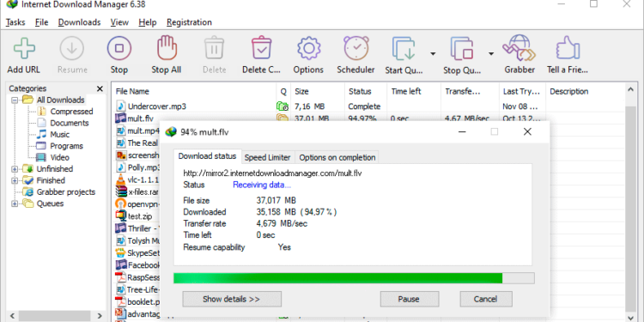Click the mirror2 download URL text

(x=272, y=173)
